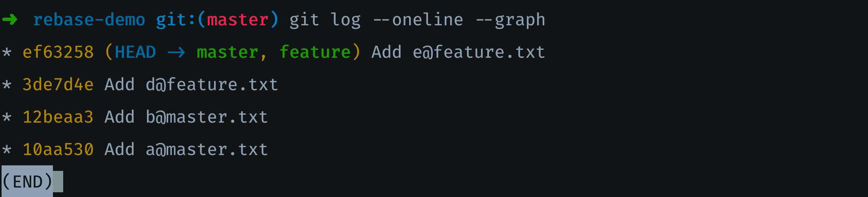Click the graph asterisk beside ef63258

(x=6, y=53)
